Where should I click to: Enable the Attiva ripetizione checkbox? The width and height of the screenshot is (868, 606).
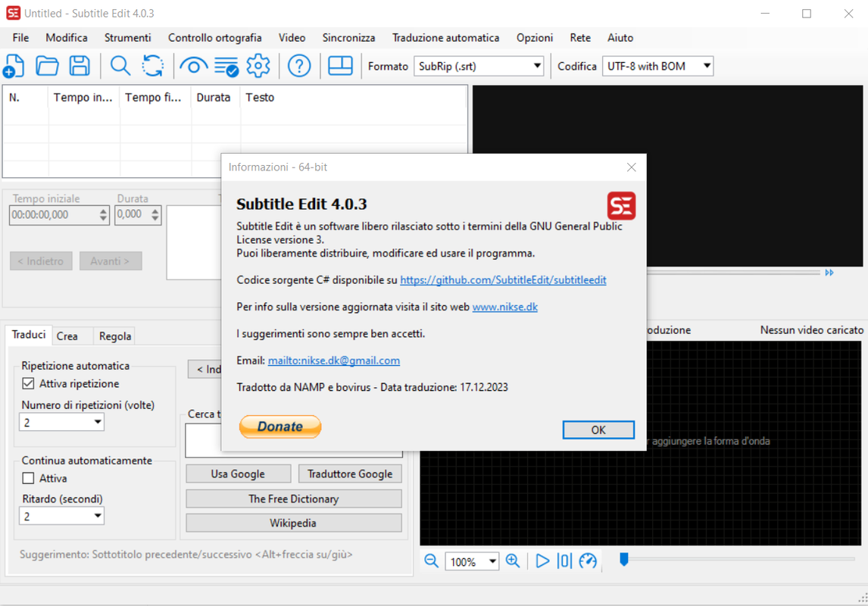coord(28,383)
